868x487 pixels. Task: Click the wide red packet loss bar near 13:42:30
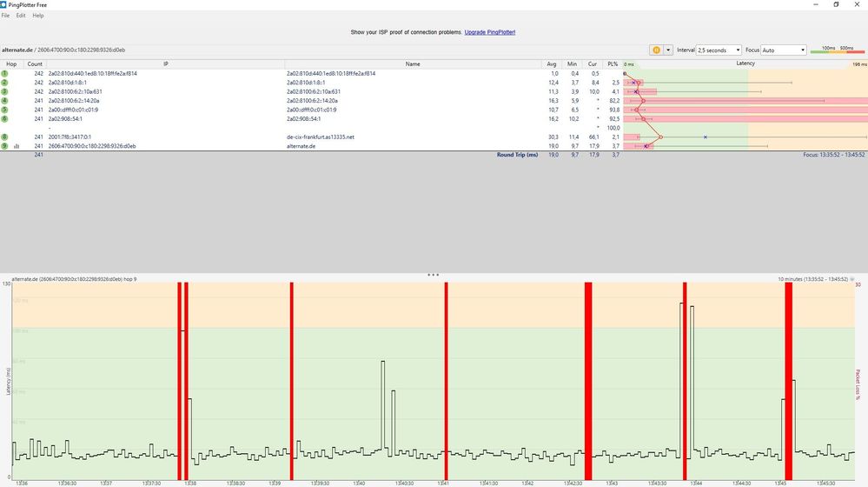(x=588, y=381)
